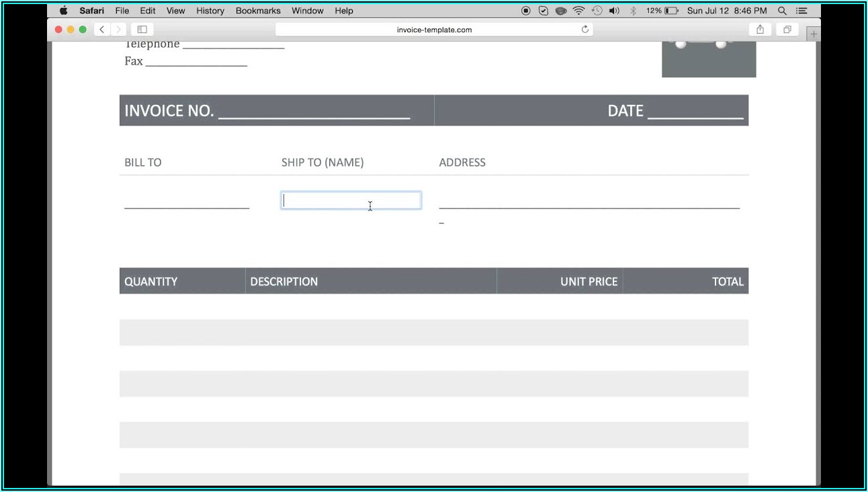Open the File menu

click(122, 11)
